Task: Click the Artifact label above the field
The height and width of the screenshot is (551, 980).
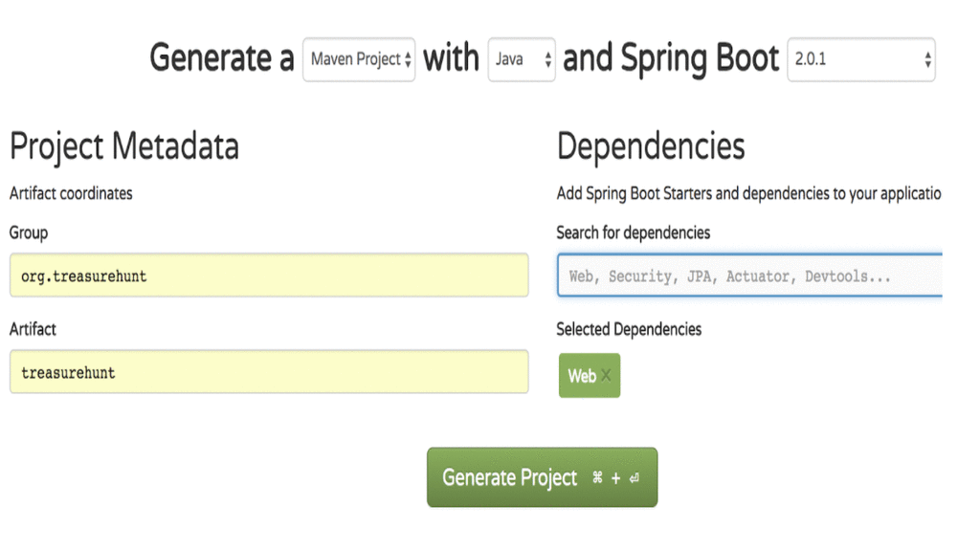Action: [33, 329]
